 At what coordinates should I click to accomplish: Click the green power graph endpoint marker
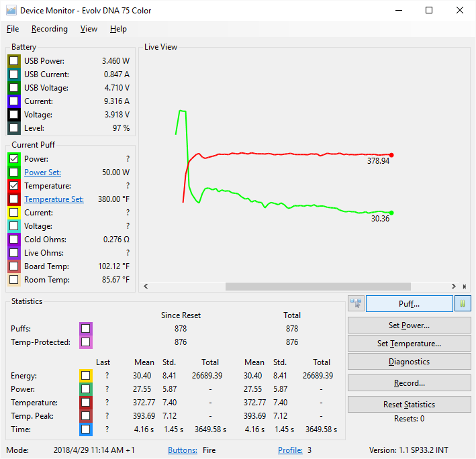(x=391, y=213)
